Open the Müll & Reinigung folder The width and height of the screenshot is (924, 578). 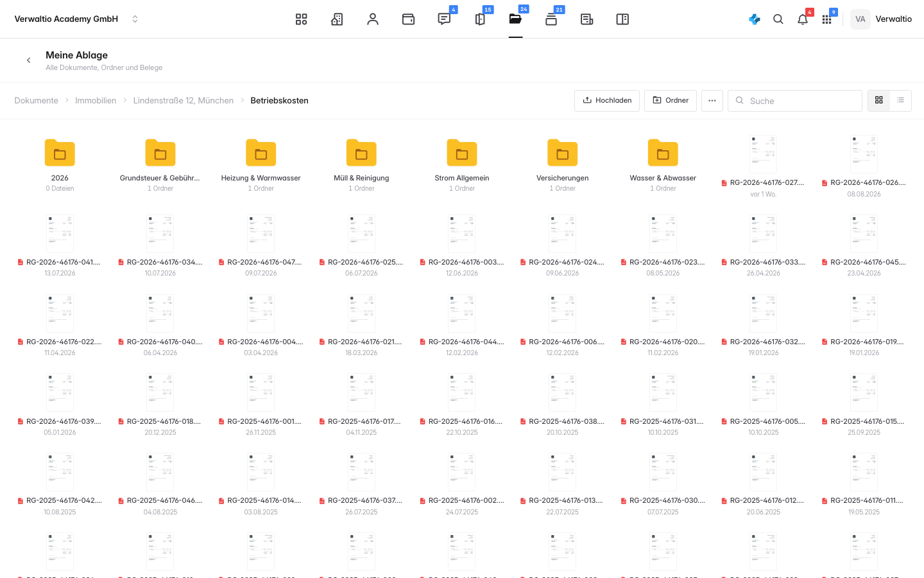361,165
